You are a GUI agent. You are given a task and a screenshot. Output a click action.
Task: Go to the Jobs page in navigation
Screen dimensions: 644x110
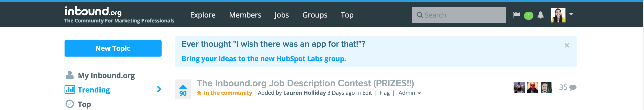281,15
